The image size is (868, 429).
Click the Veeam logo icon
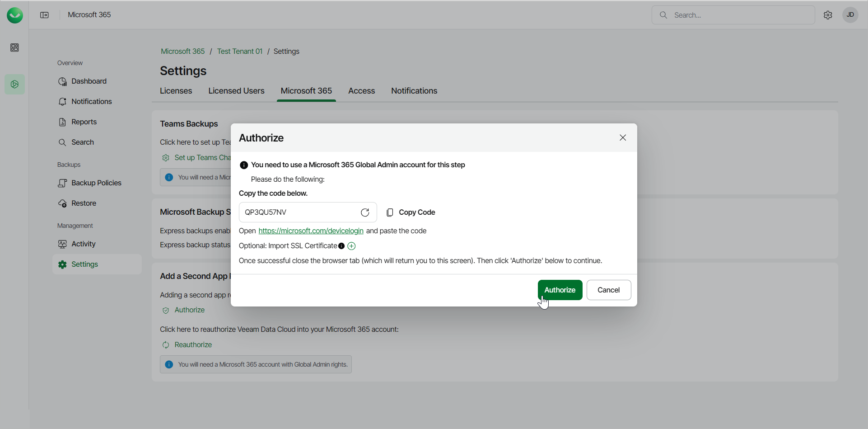point(15,15)
